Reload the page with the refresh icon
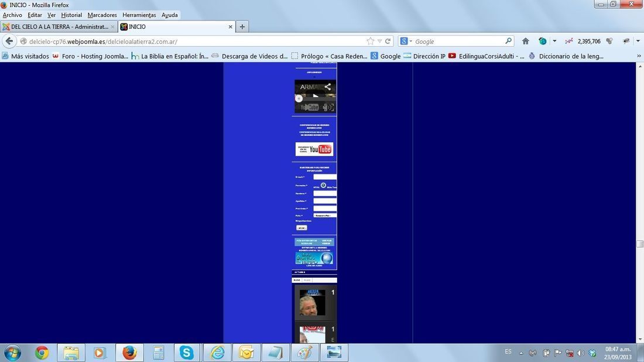The width and height of the screenshot is (644, 362). coord(388,41)
